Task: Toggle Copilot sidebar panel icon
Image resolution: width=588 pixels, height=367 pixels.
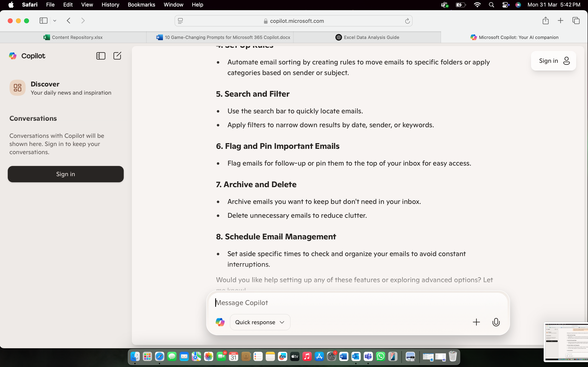Action: click(101, 56)
